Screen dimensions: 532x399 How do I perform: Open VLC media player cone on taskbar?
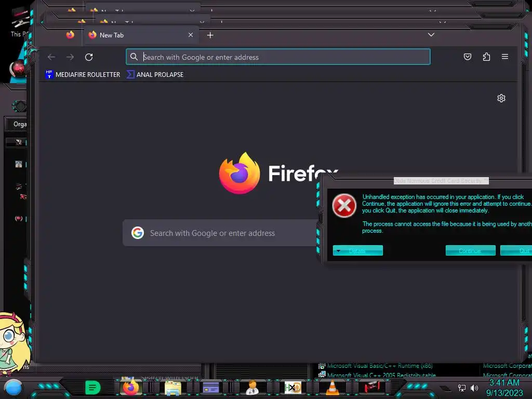coord(332,388)
